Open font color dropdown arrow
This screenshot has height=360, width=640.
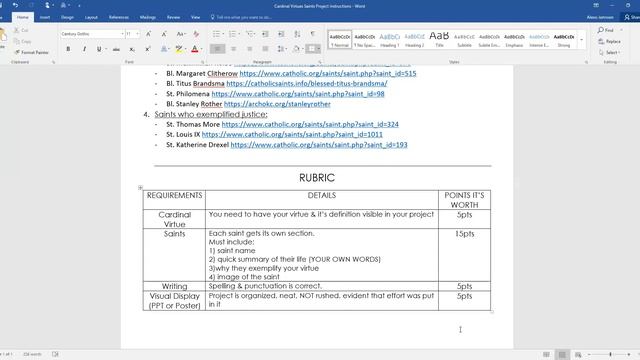tap(201, 49)
